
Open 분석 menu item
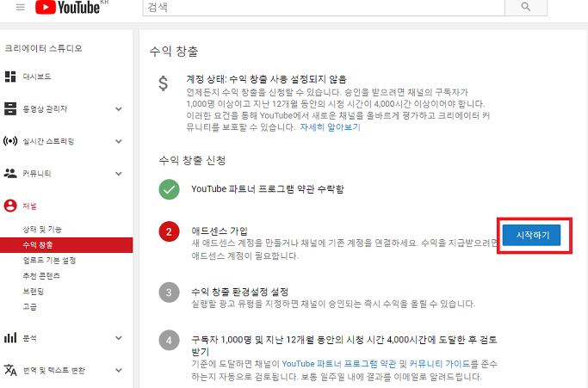(x=29, y=338)
